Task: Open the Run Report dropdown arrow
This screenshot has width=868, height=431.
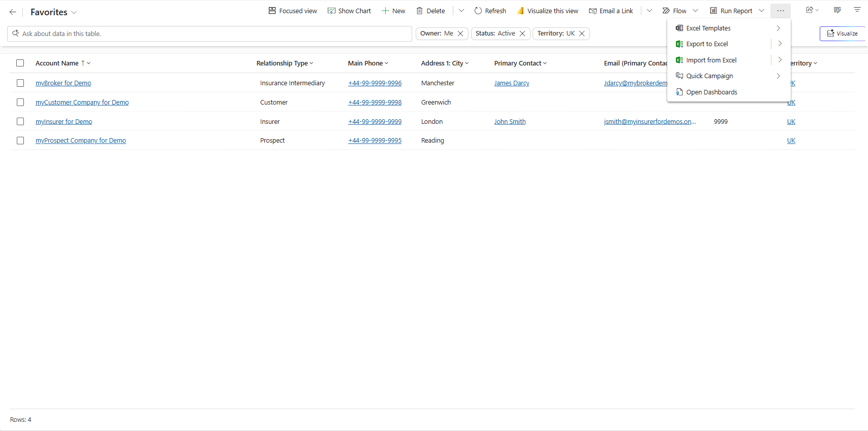Action: [x=761, y=11]
